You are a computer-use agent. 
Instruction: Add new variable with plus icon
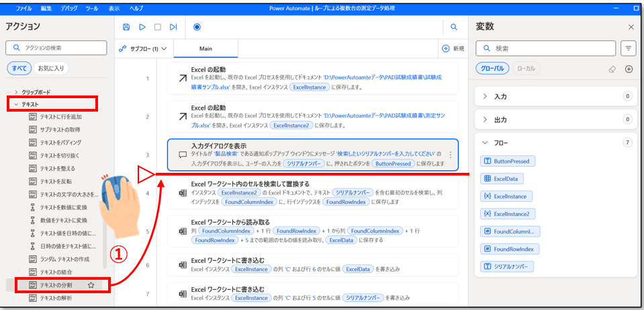(629, 69)
